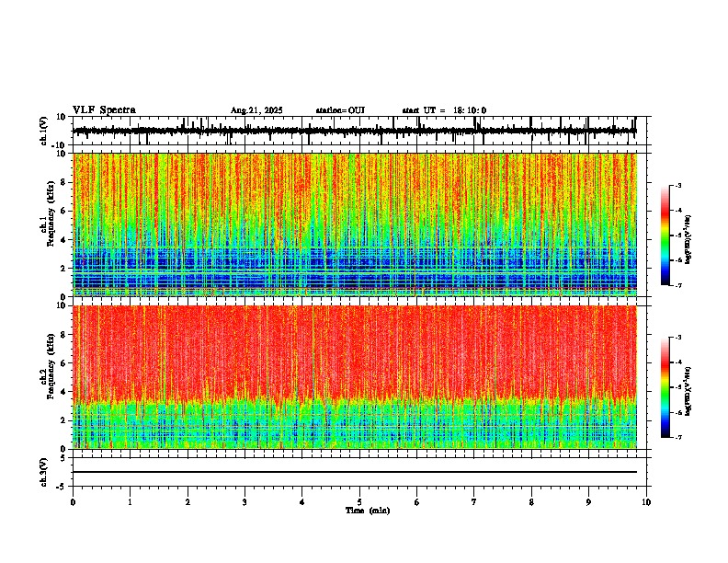Click time axis tick label "7"

(x=474, y=502)
